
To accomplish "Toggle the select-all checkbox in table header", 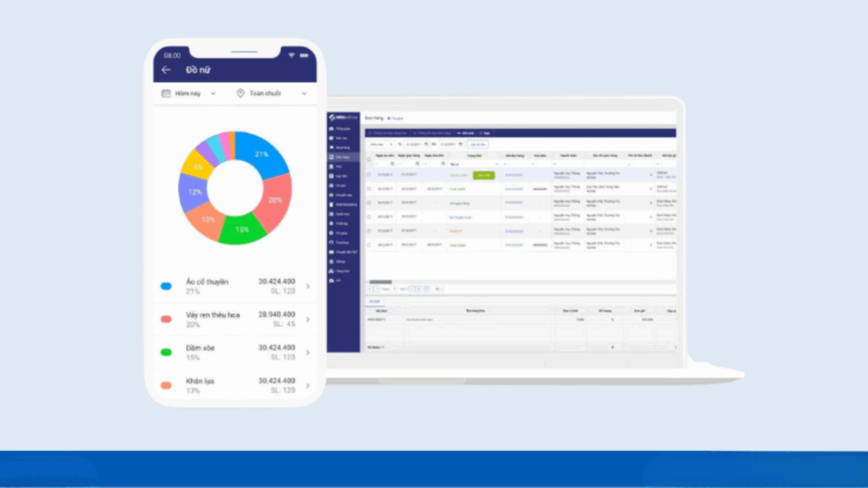I will 369,160.
